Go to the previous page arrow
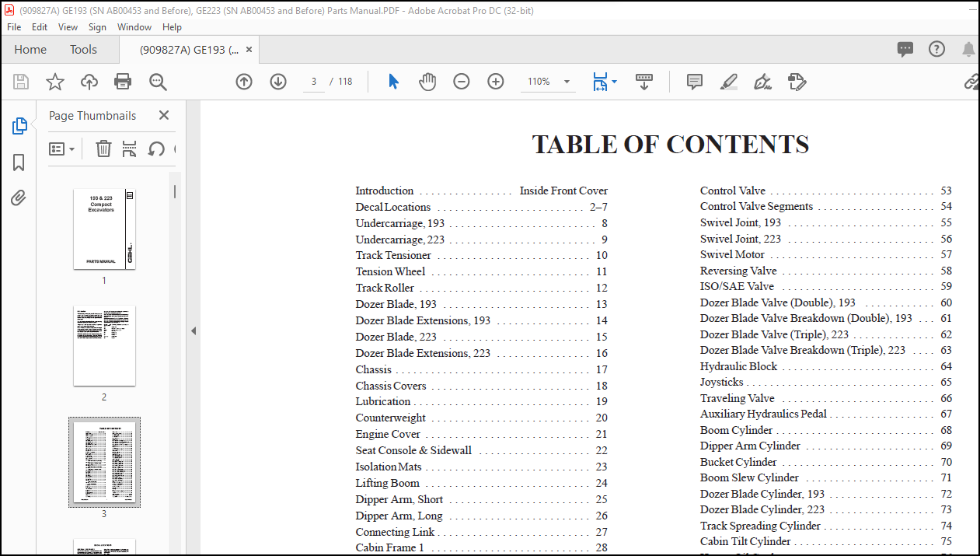The height and width of the screenshot is (556, 980). tap(244, 82)
